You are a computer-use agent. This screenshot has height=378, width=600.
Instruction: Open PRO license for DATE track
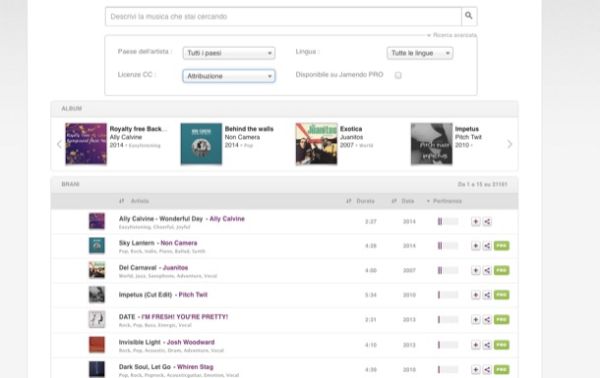coord(501,319)
